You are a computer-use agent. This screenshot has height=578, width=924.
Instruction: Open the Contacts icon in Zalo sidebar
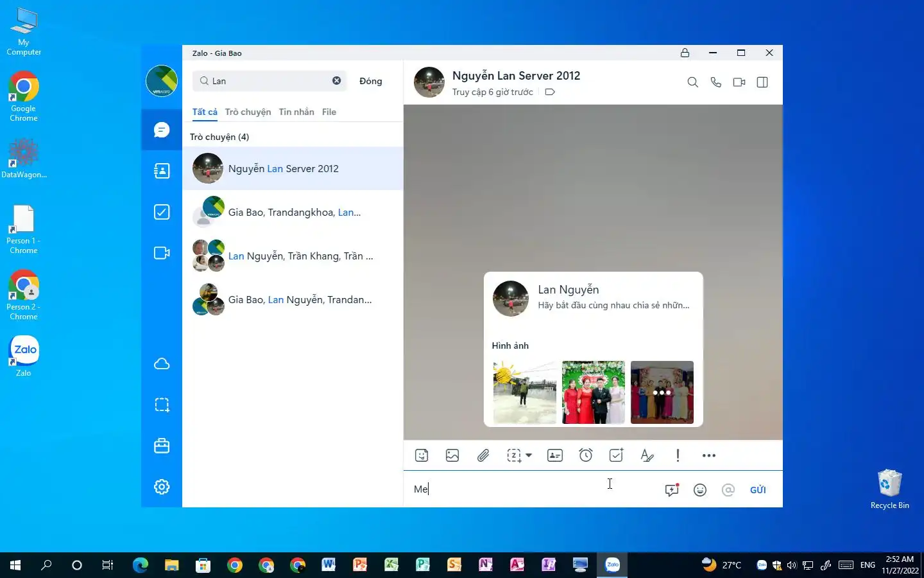tap(162, 171)
